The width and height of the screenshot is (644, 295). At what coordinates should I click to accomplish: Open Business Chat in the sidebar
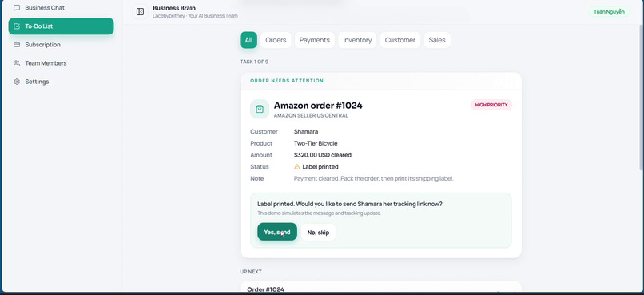click(x=61, y=8)
